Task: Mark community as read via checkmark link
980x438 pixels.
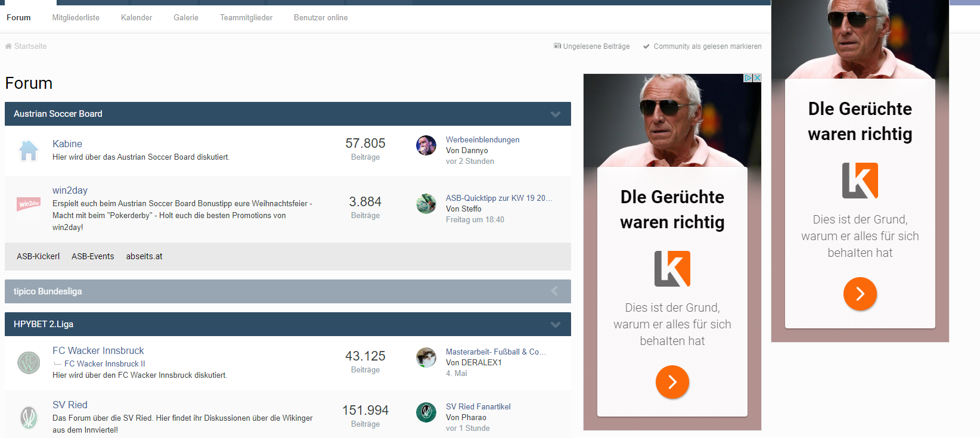Action: [x=702, y=46]
